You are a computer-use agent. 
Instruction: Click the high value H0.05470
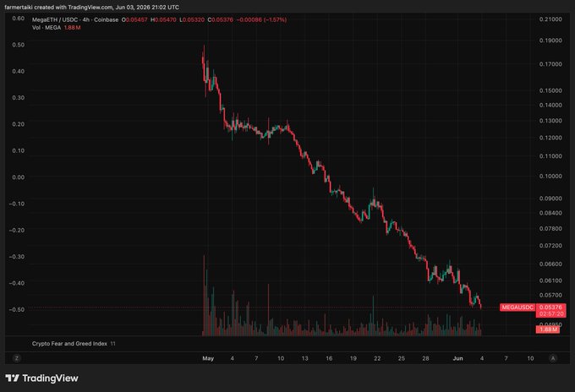[x=163, y=19]
